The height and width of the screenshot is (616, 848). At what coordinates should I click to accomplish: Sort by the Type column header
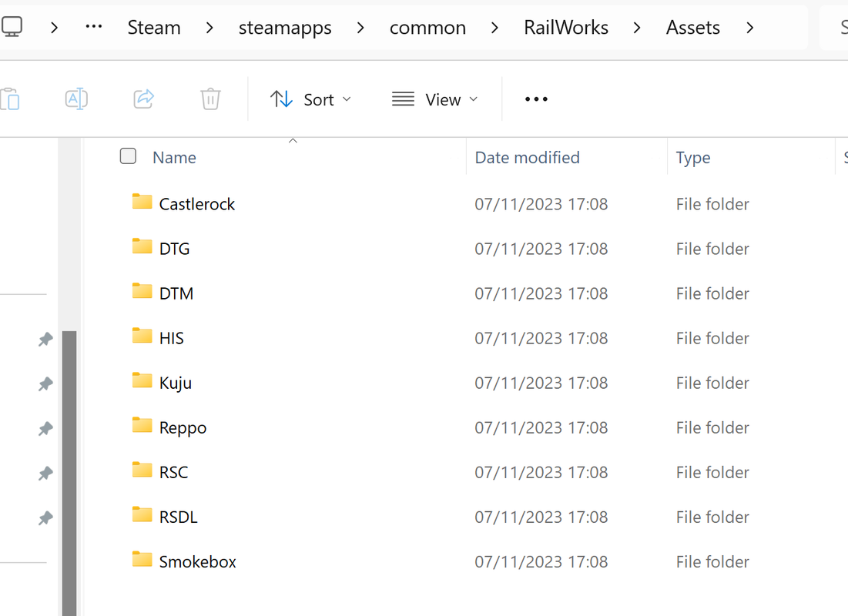[x=693, y=158]
